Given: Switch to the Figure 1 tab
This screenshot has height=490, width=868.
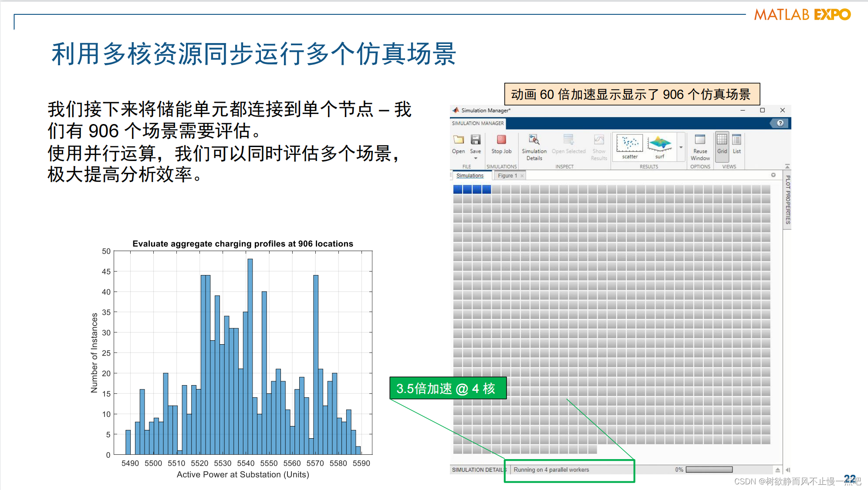Looking at the screenshot, I should (507, 176).
